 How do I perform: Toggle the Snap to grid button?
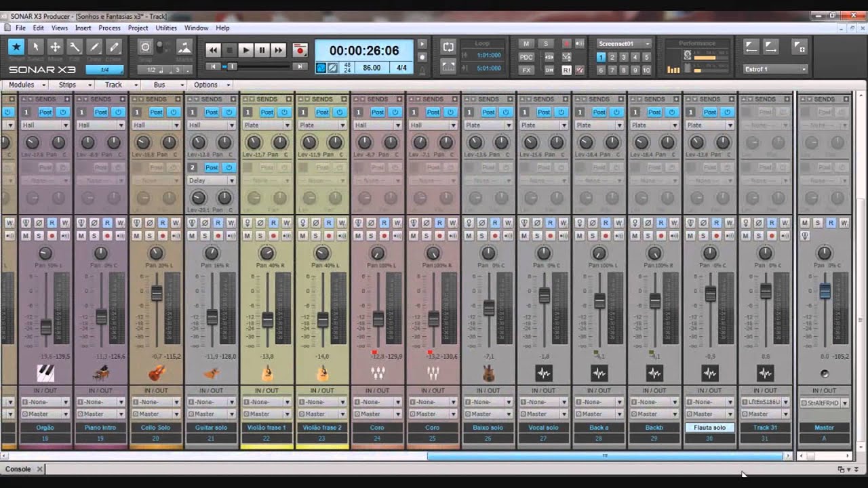[x=145, y=47]
